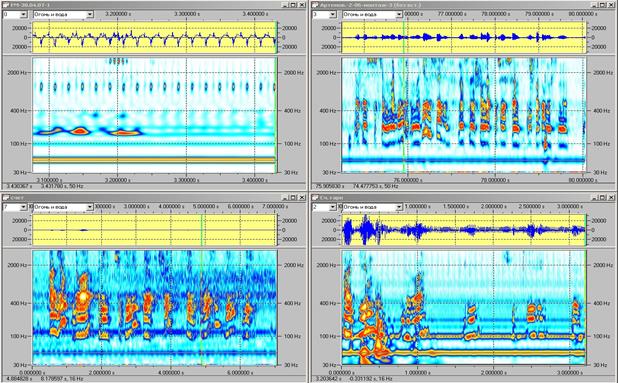This screenshot has height=383, width=618.
Task: Close the top-right spectrogram window
Action: pos(612,5)
